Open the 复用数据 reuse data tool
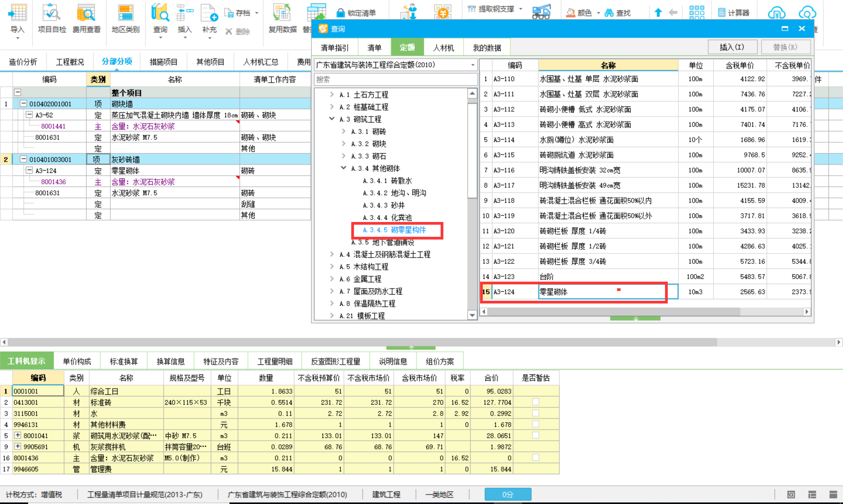This screenshot has width=843, height=504. (x=282, y=19)
